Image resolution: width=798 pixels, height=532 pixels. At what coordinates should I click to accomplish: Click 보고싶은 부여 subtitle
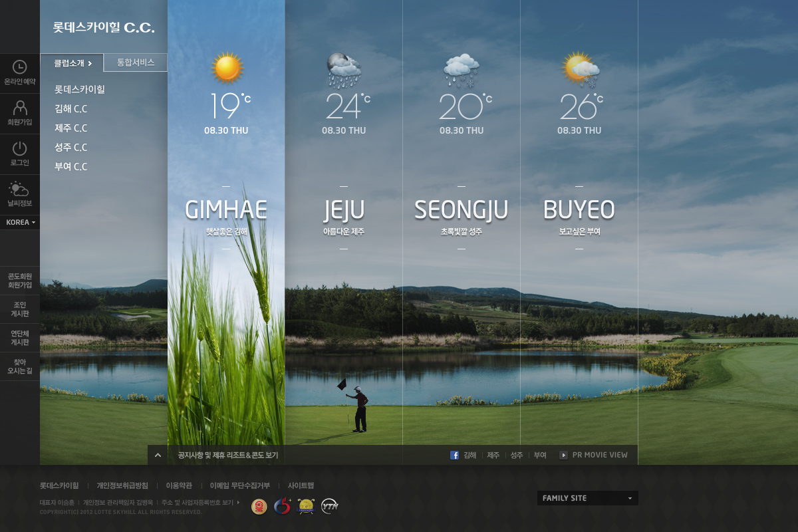[579, 232]
